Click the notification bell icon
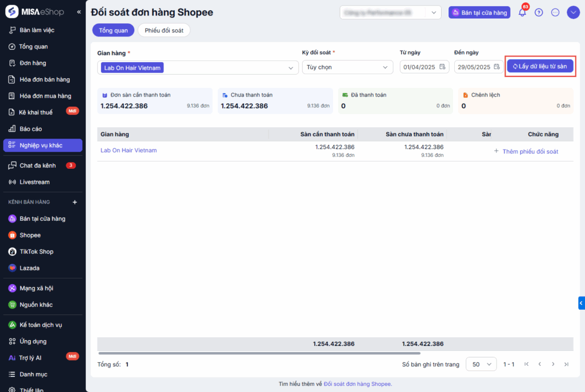585x392 pixels. tap(522, 13)
